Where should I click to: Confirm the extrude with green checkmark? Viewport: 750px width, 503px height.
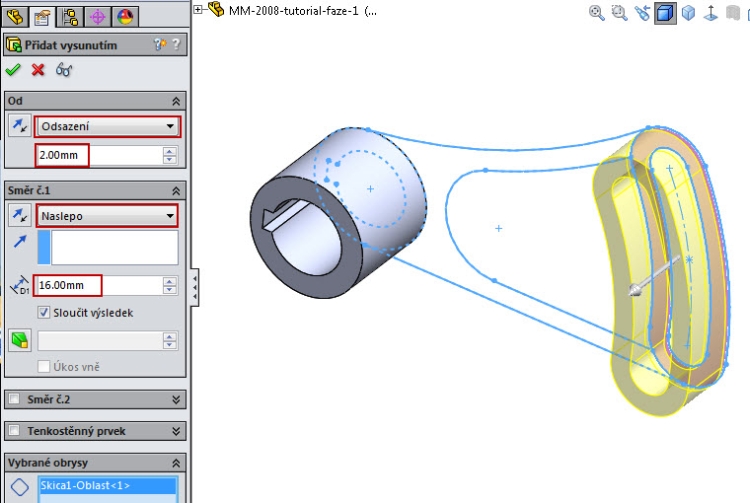tap(13, 70)
